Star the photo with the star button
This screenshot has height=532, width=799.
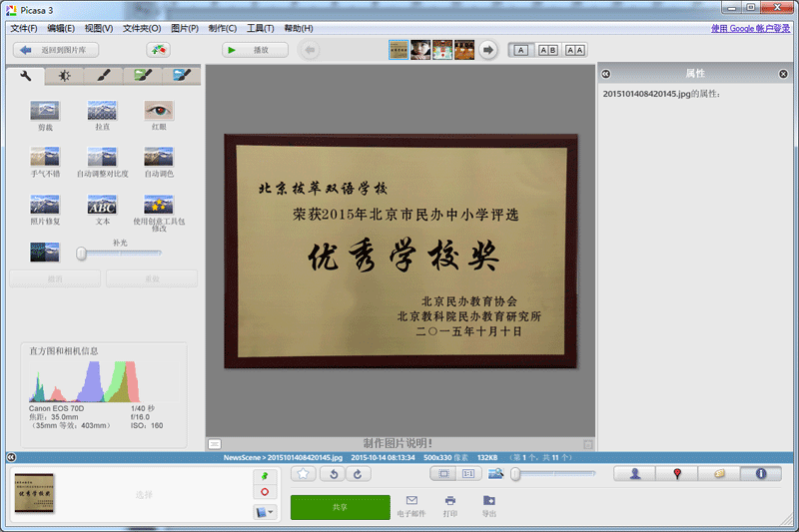tap(304, 474)
